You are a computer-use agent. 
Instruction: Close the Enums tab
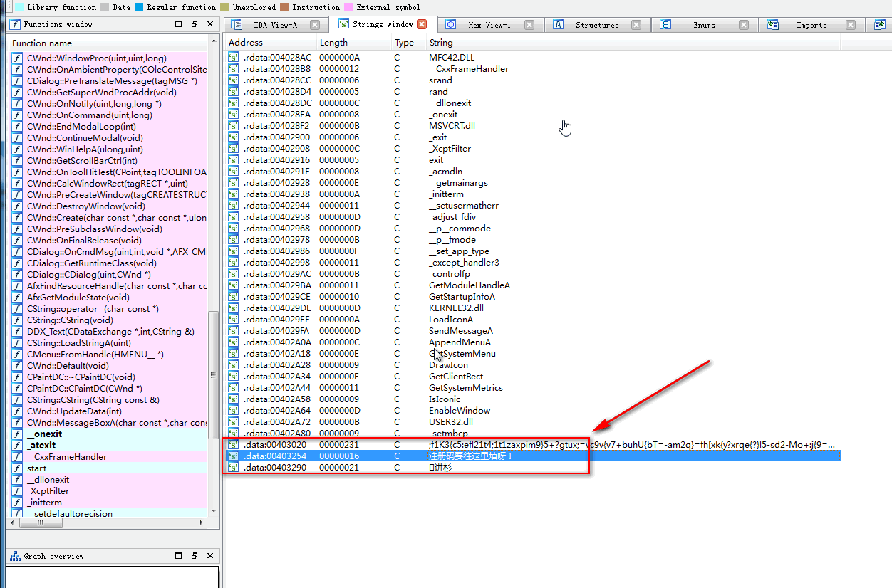pyautogui.click(x=744, y=25)
